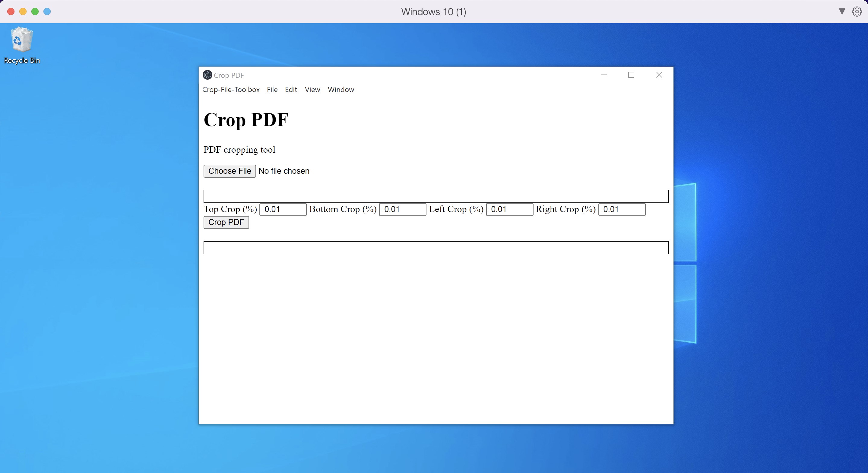Click the output text field at the bottom
The image size is (868, 473).
(435, 247)
